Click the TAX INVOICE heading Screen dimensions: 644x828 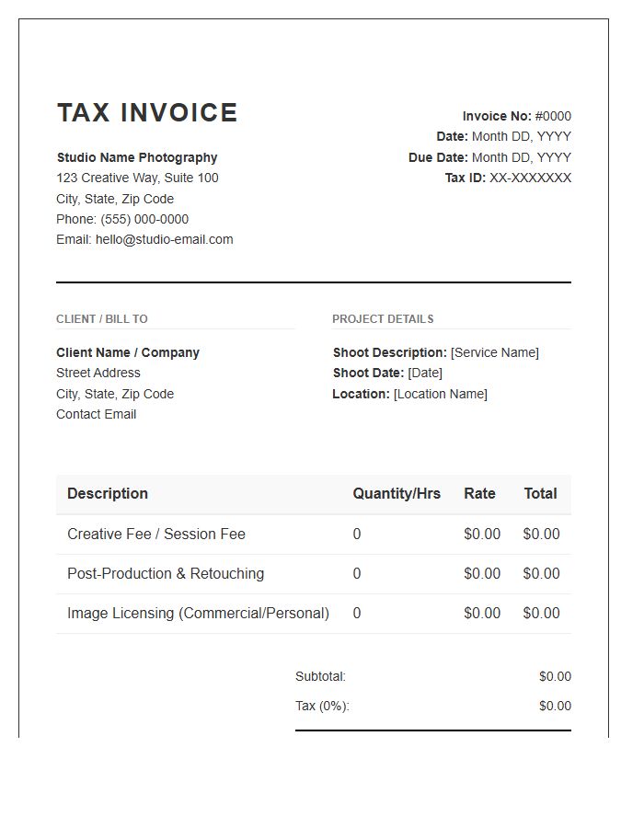point(147,112)
